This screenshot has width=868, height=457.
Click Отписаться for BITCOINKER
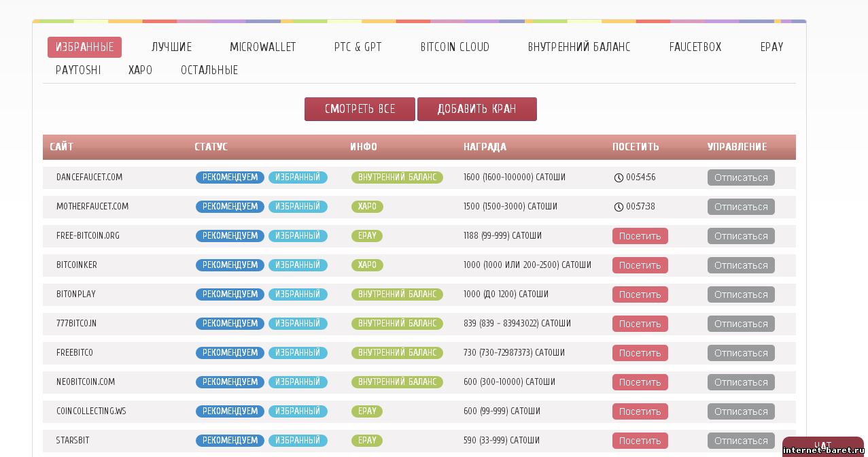click(x=741, y=265)
